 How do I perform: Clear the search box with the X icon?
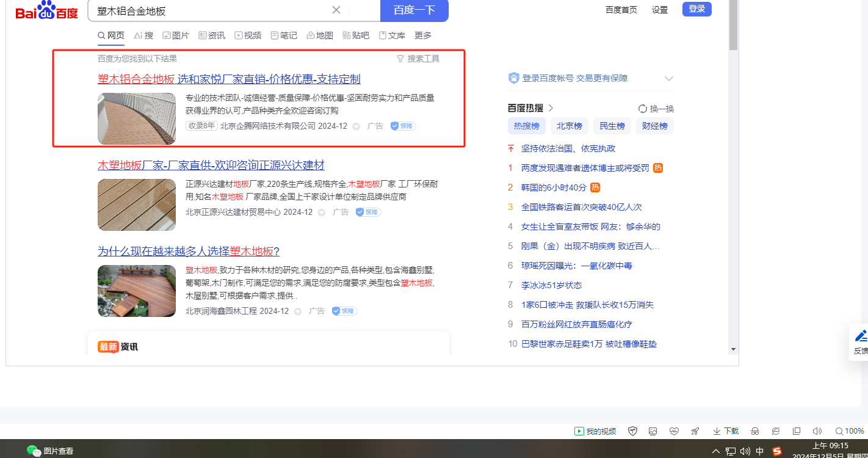(336, 10)
